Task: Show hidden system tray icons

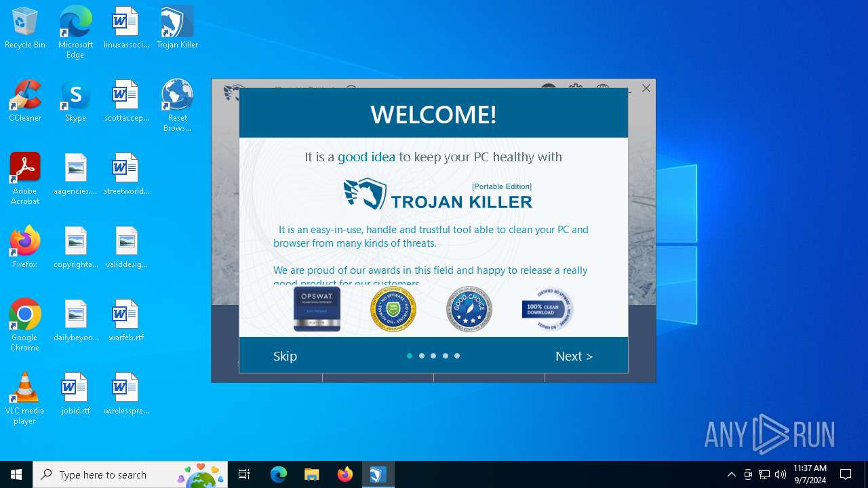Action: [x=731, y=474]
